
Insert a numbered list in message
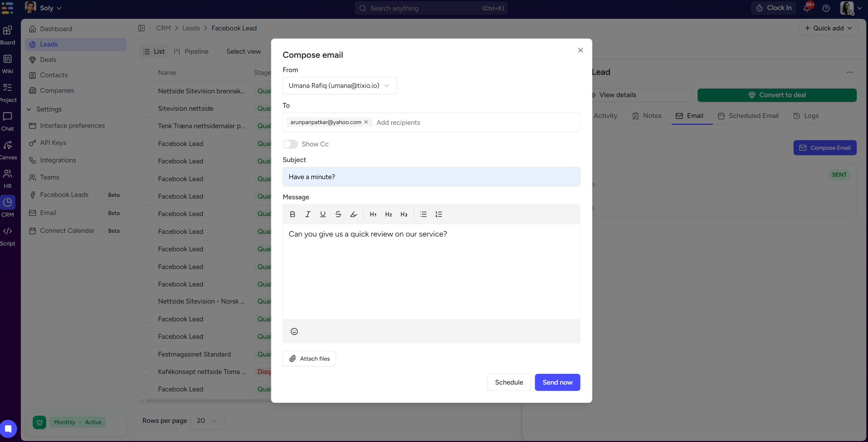(x=438, y=214)
